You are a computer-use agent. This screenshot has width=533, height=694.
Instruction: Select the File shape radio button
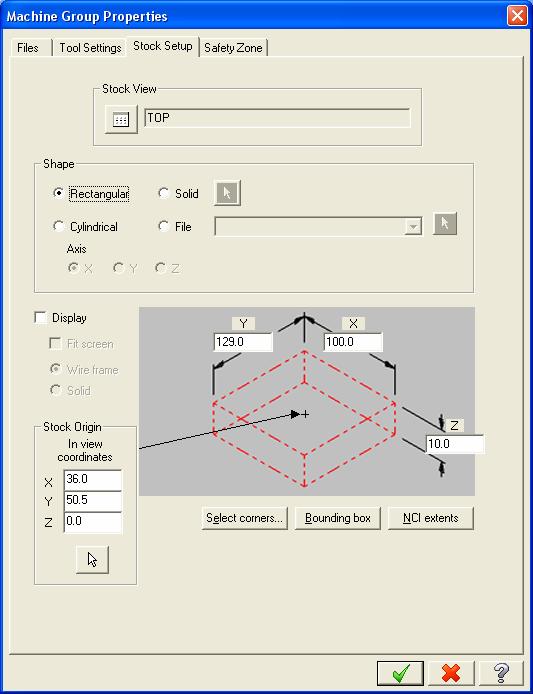[x=164, y=226]
